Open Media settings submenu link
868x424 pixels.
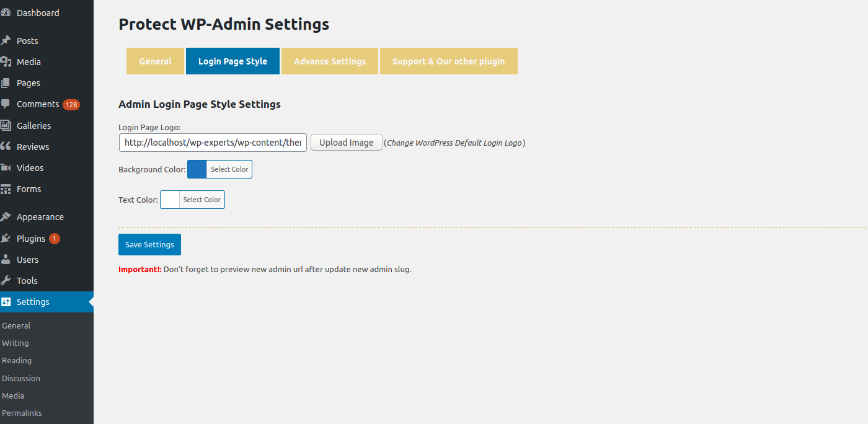(13, 395)
